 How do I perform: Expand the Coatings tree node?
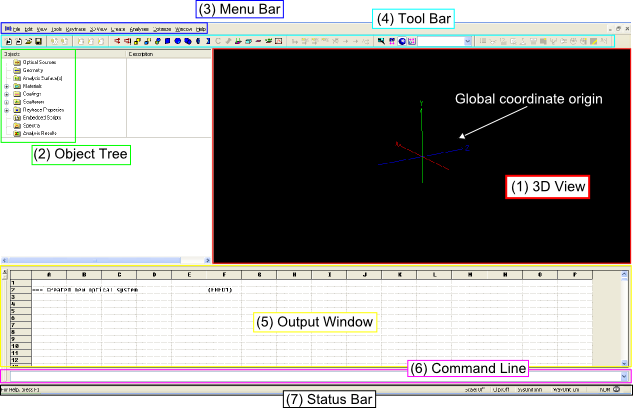7,95
